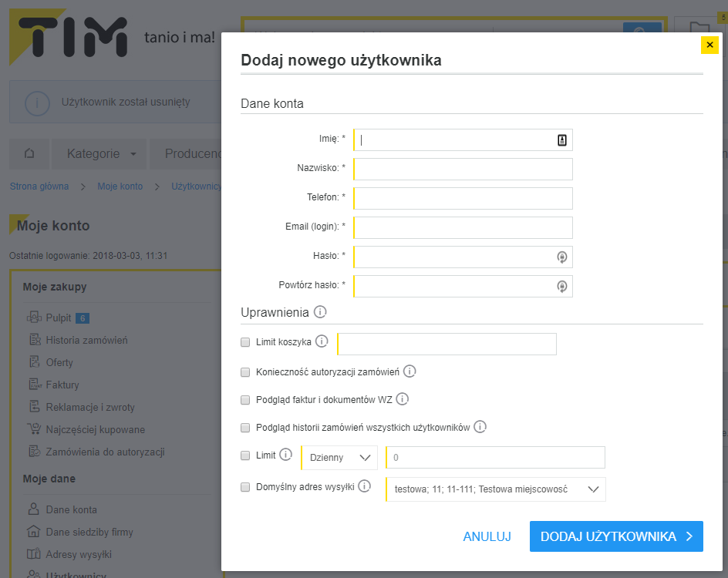This screenshot has height=578, width=728.
Task: Open Historia zamówień in the sidebar
Action: (x=86, y=340)
